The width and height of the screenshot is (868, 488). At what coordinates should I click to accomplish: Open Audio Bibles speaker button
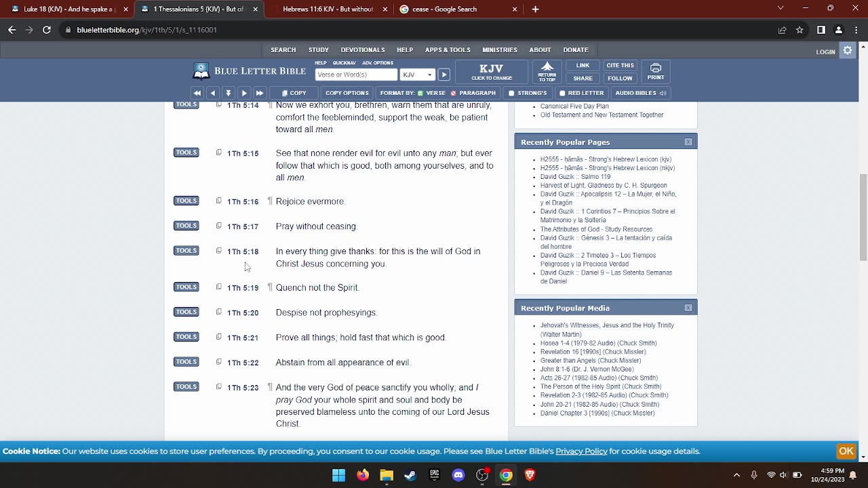[x=641, y=93]
